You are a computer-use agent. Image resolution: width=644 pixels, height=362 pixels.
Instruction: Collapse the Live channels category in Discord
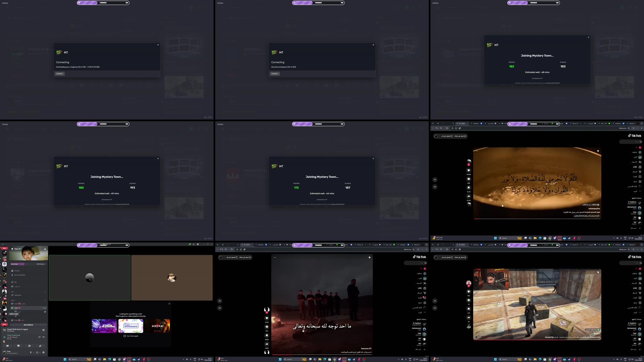coord(12,300)
